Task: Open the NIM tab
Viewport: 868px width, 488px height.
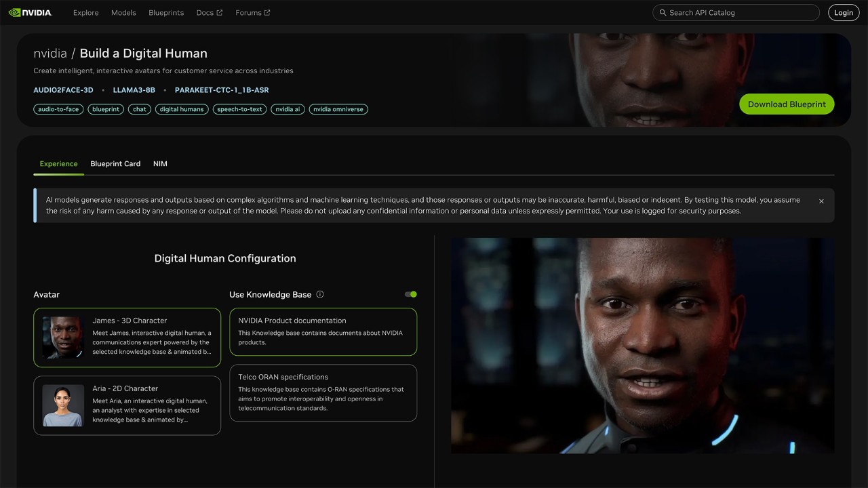Action: tap(160, 163)
